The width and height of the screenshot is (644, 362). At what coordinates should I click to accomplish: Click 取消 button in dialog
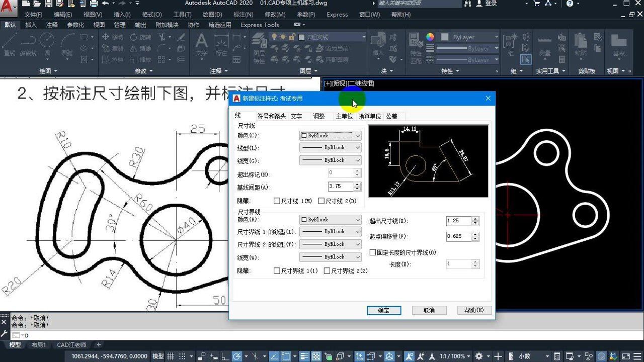(x=429, y=310)
